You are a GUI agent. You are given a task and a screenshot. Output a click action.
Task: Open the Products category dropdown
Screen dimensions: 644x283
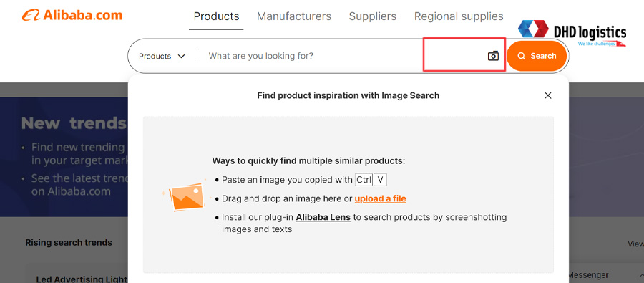[x=162, y=56]
